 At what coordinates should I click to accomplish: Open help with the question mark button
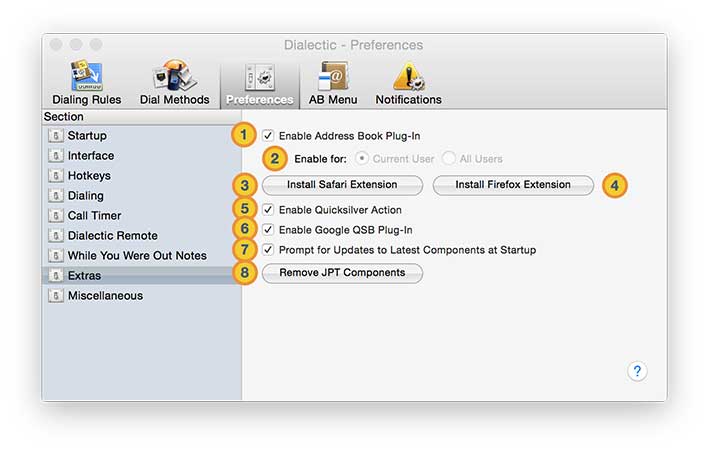click(637, 371)
